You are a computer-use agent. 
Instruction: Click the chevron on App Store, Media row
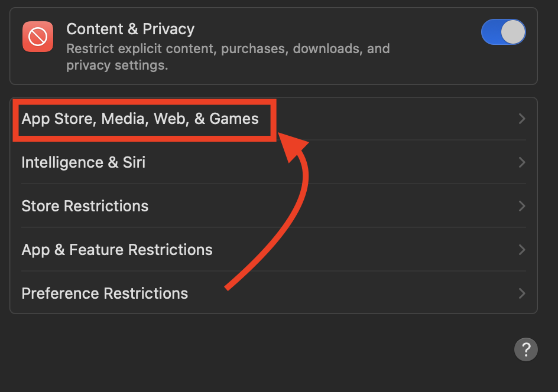pos(522,119)
